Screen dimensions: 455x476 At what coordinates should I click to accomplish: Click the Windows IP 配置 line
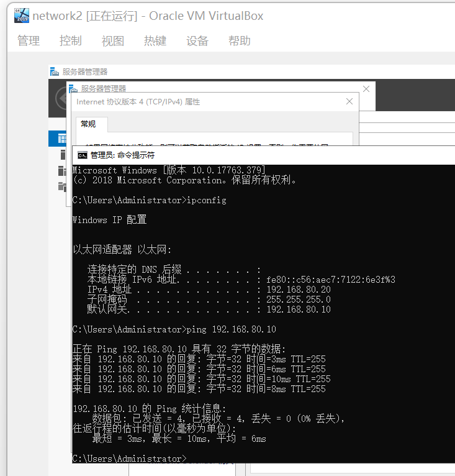click(109, 220)
